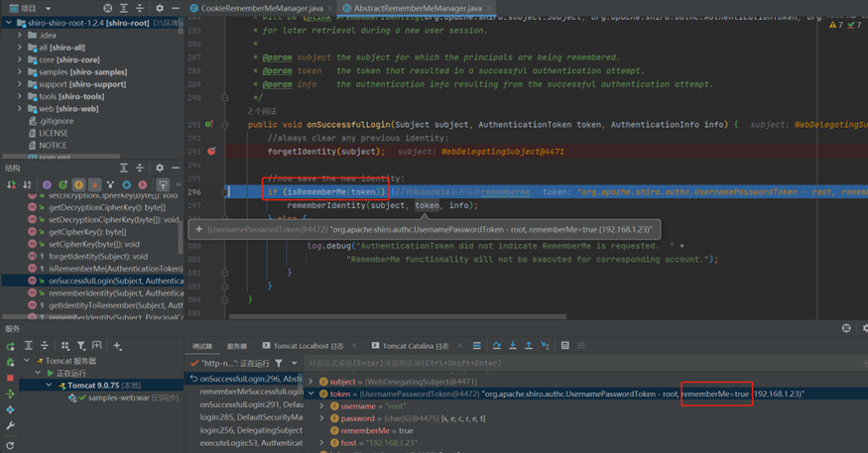Screen dimensions: 868x453
Task: Click the refresh icon below the wrench
Action: click(x=10, y=445)
